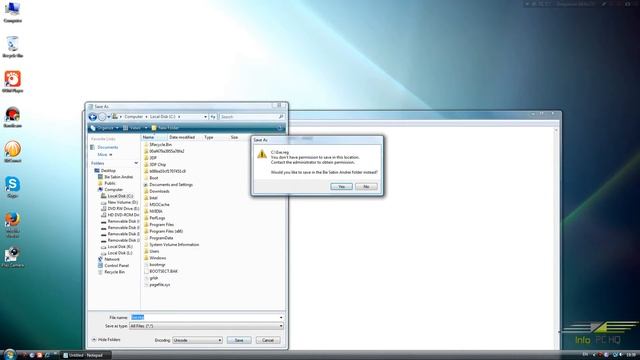The image size is (640, 360).
Task: Select the pagefile.sys file
Action: (157, 285)
